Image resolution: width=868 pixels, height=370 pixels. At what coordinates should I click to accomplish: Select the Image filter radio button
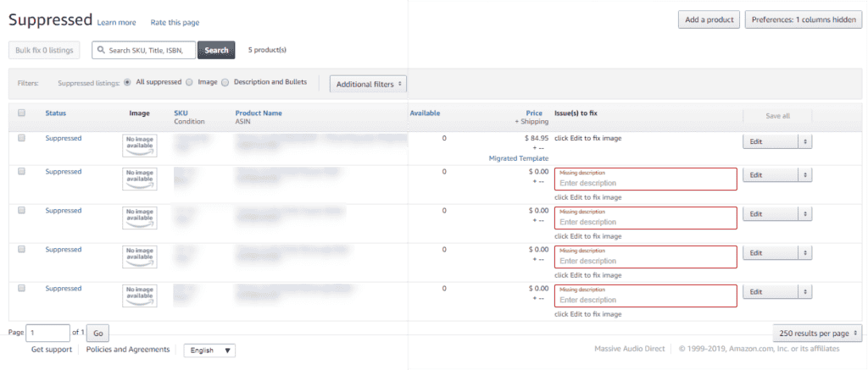pos(189,83)
